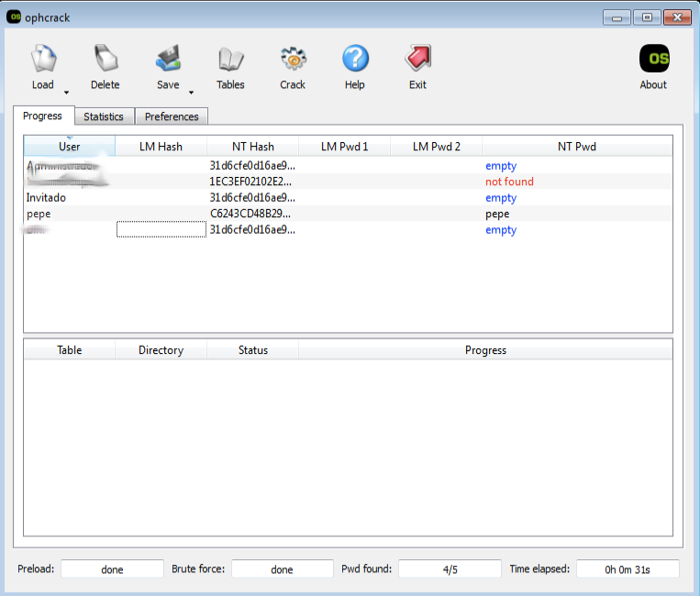Switch to the Statistics tab
Screen dimensions: 700x596
click(104, 116)
